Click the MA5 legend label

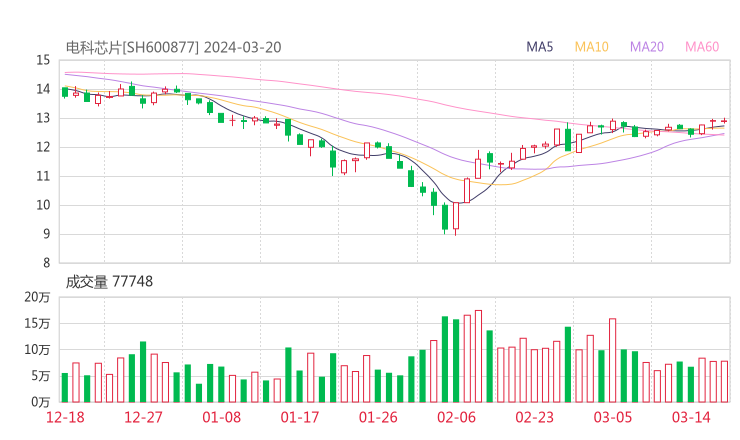[539, 47]
